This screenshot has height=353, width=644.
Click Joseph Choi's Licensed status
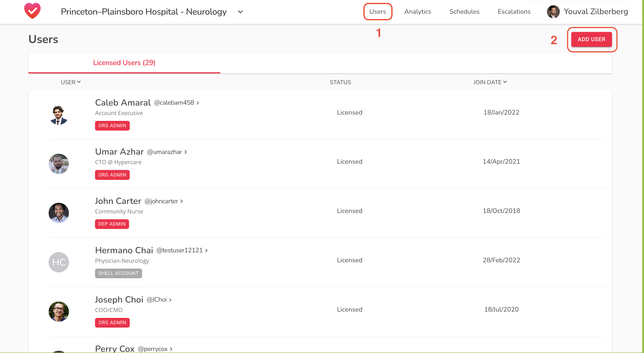(x=349, y=309)
